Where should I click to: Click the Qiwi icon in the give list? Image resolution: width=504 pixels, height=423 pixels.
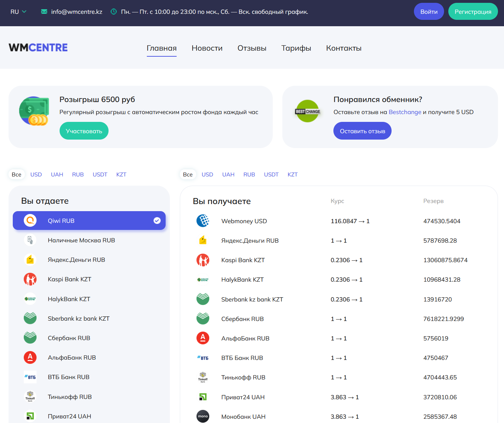click(30, 221)
